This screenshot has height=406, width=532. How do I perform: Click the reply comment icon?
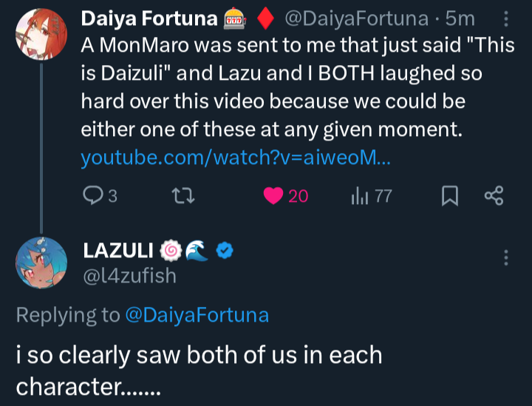(93, 196)
